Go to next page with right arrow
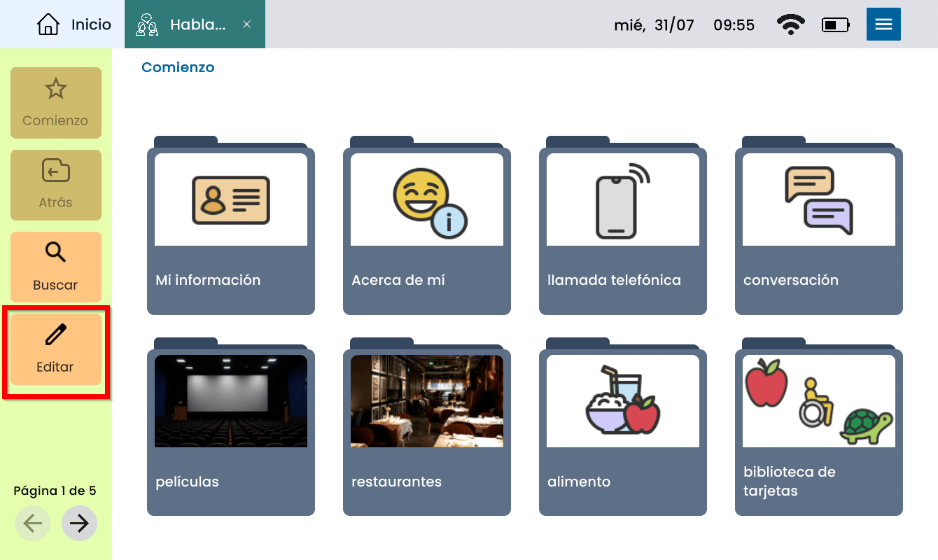 (79, 523)
